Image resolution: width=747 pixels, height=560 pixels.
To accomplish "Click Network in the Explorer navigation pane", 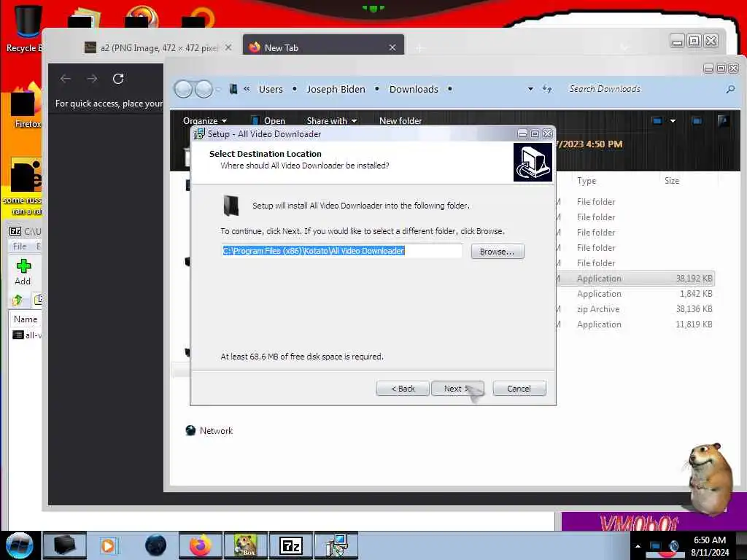I will [209, 430].
